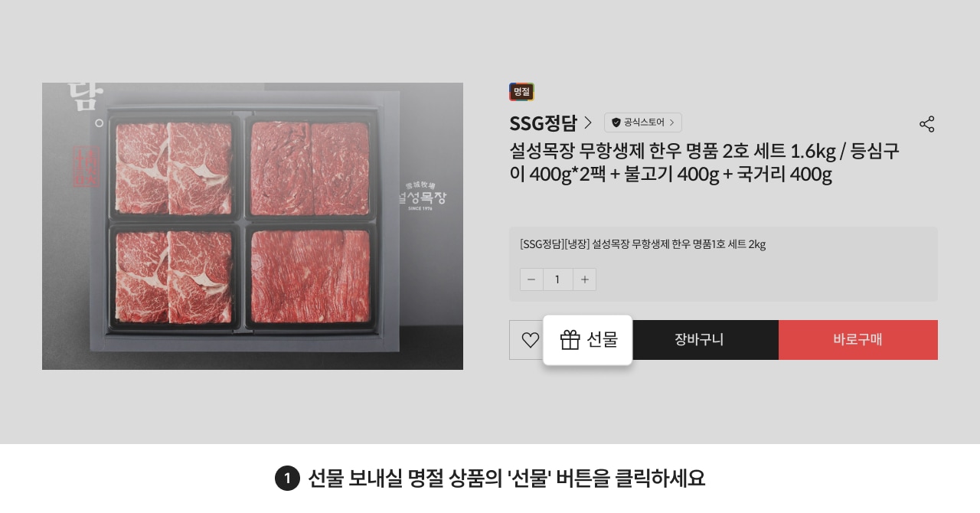Increase quantity with the plus button
The image size is (980, 513).
(585, 279)
